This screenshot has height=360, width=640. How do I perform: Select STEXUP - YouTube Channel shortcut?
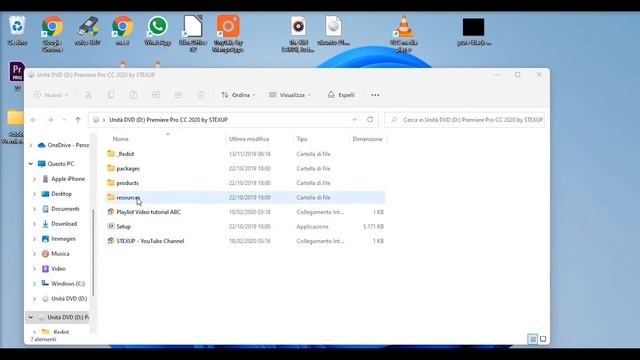[x=245, y=241]
